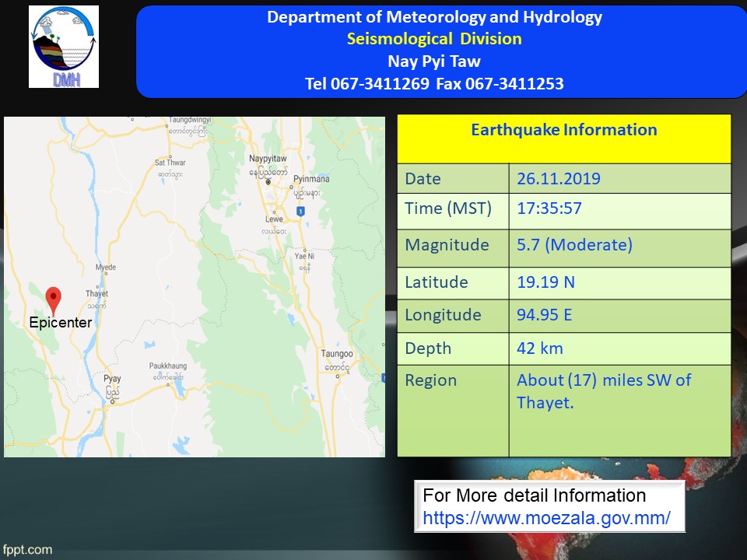Click the Pyay town label on map

tap(112, 379)
